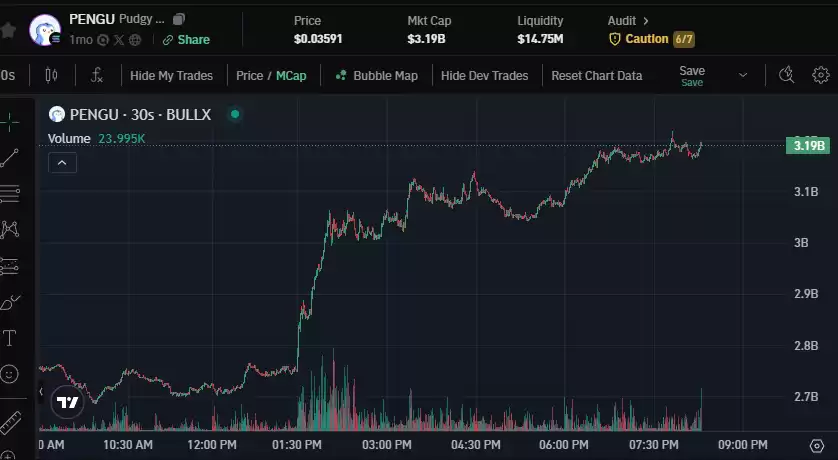Copy the PENGU contract address

click(179, 19)
